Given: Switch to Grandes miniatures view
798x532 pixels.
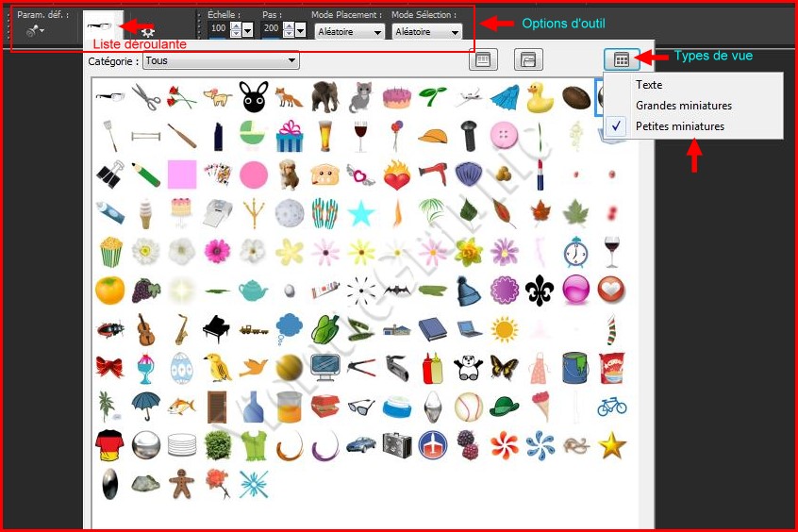Looking at the screenshot, I should click(x=683, y=106).
